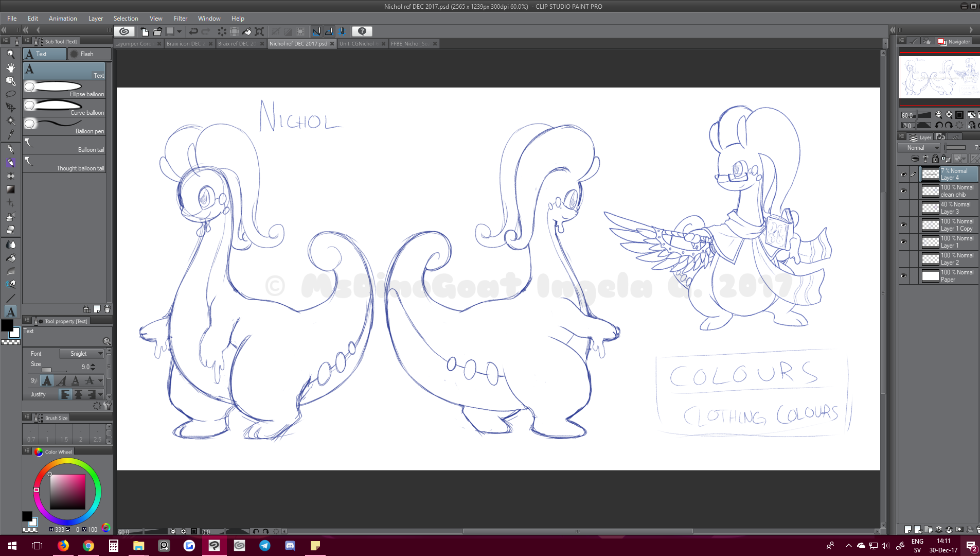Open the Save dropdown arrow
The width and height of the screenshot is (980, 556).
click(x=180, y=31)
